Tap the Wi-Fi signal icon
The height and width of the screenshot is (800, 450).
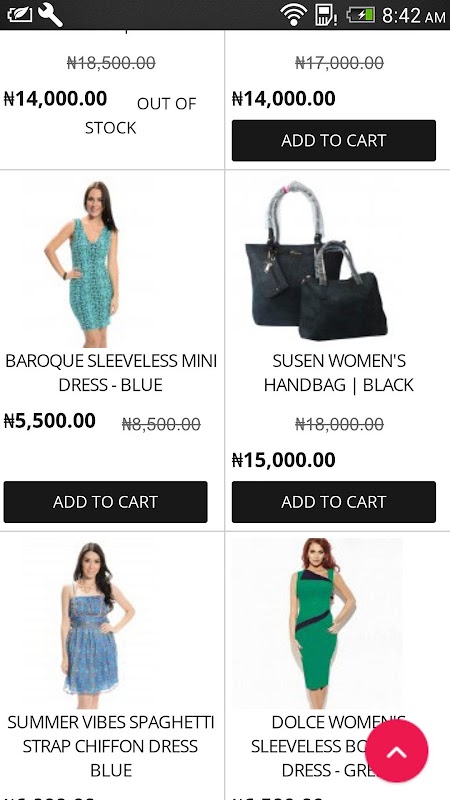click(293, 14)
